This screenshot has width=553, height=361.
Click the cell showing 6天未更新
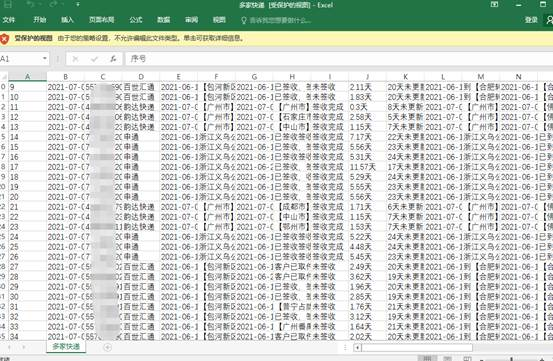tap(406, 207)
